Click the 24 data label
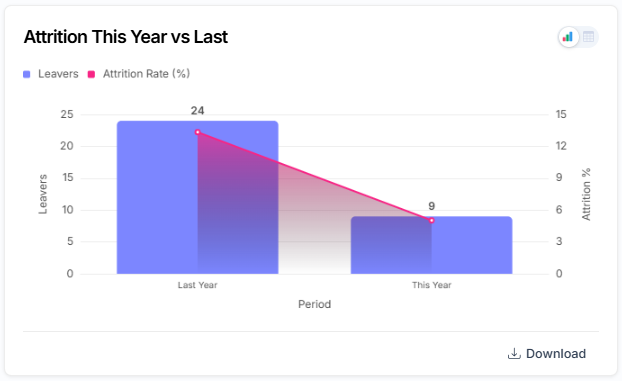This screenshot has width=622, height=381. [x=198, y=111]
